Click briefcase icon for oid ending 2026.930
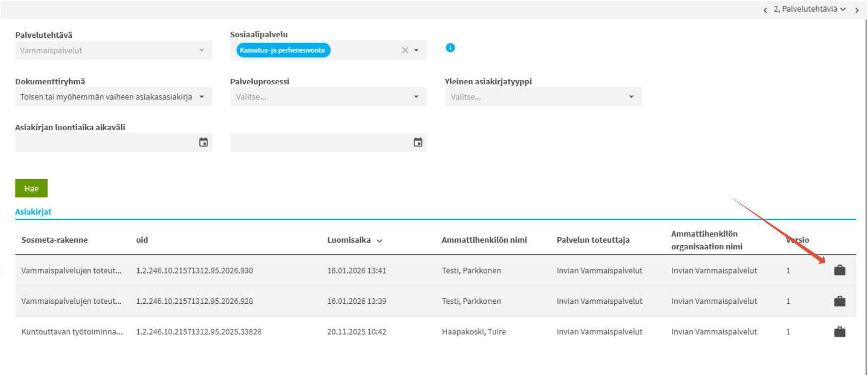Image resolution: width=868 pixels, height=376 pixels. 839,271
